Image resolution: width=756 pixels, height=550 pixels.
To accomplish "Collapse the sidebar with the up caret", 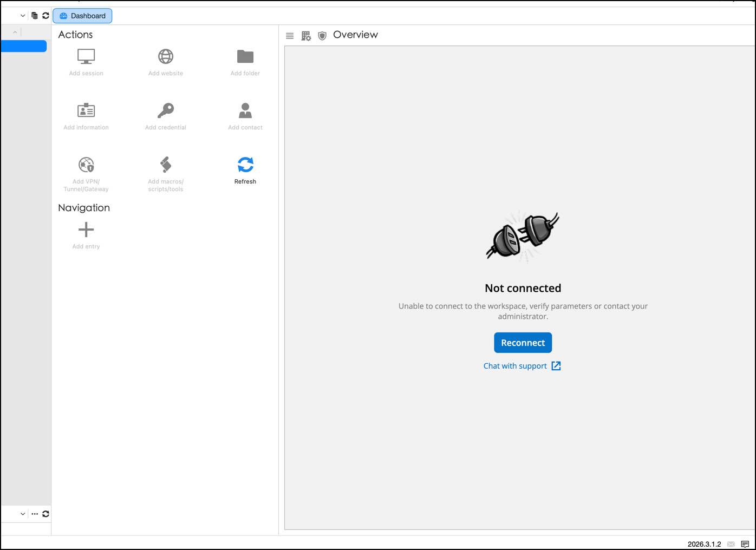I will tap(15, 32).
